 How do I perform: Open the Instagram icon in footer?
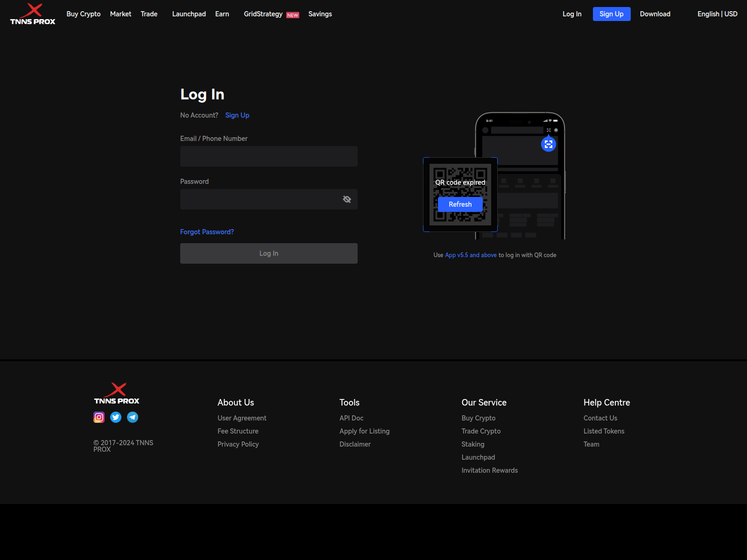point(99,417)
